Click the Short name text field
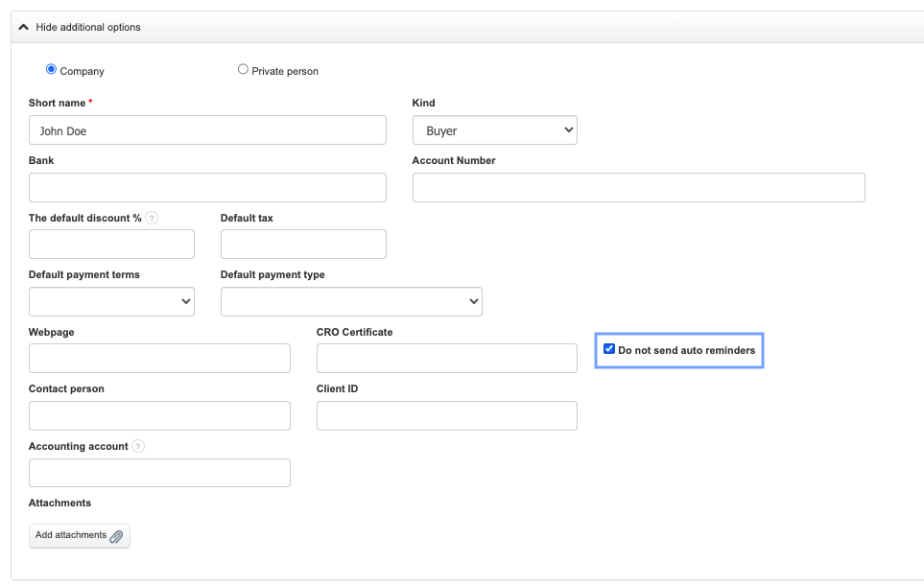The width and height of the screenshot is (924, 586). click(207, 130)
